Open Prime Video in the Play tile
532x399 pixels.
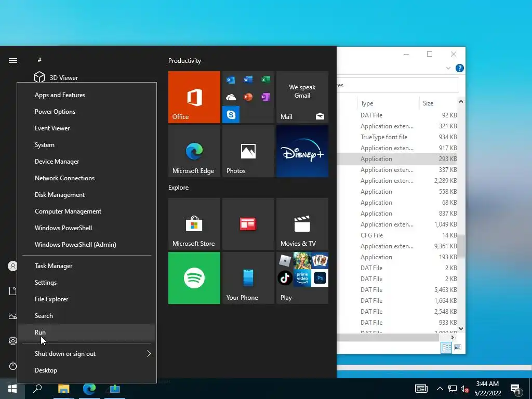[x=302, y=278]
